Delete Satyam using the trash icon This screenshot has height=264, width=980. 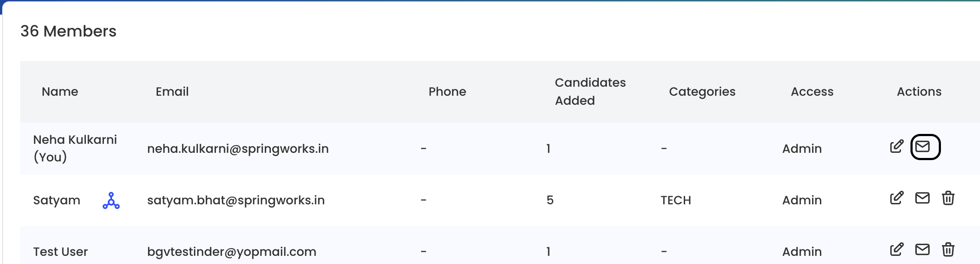coord(948,198)
